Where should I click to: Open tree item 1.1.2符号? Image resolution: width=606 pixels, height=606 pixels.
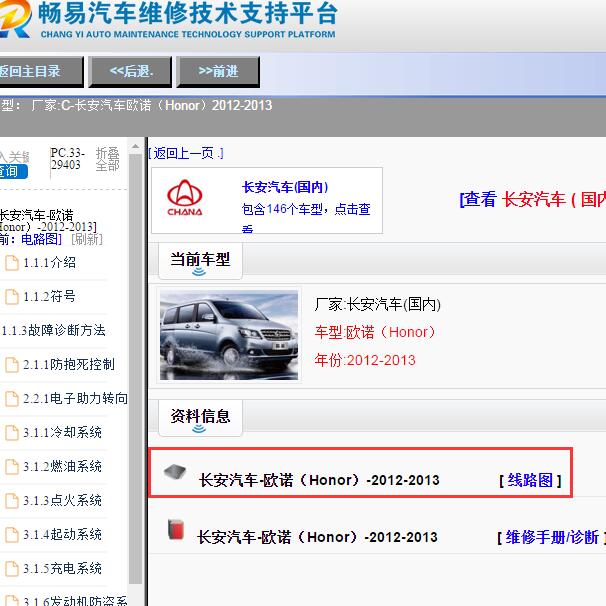coord(49,296)
